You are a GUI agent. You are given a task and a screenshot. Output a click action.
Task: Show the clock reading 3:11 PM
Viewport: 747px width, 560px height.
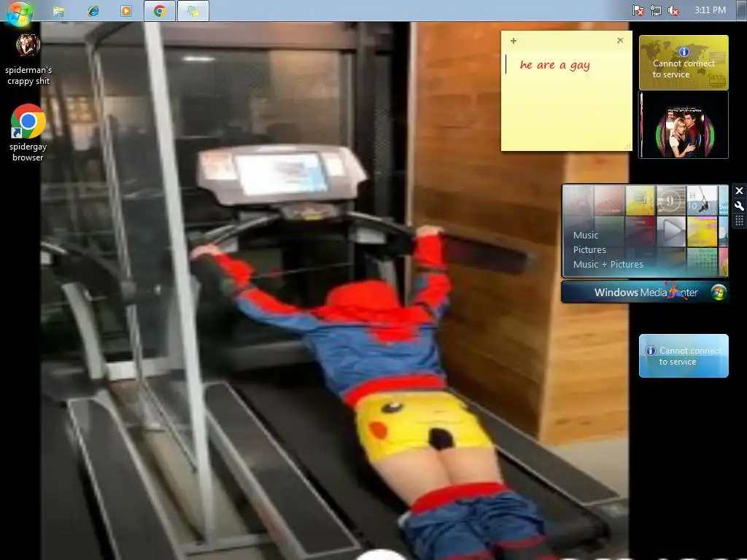[710, 10]
